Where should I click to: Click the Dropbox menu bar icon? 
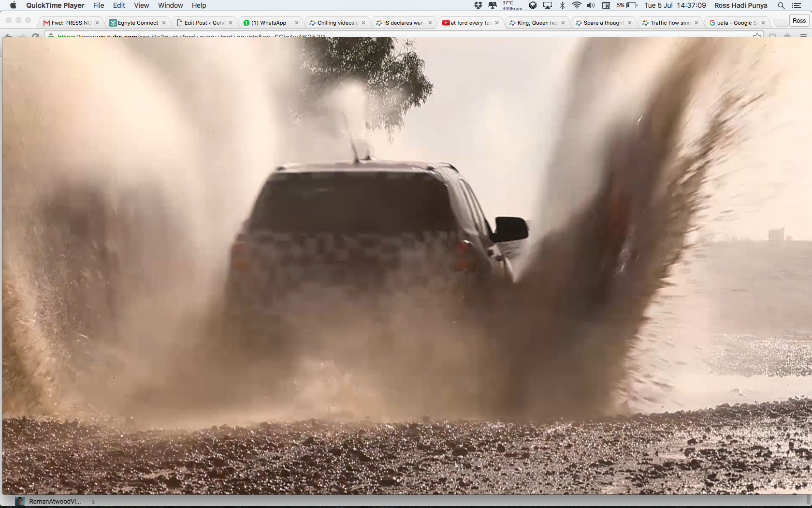[x=478, y=5]
